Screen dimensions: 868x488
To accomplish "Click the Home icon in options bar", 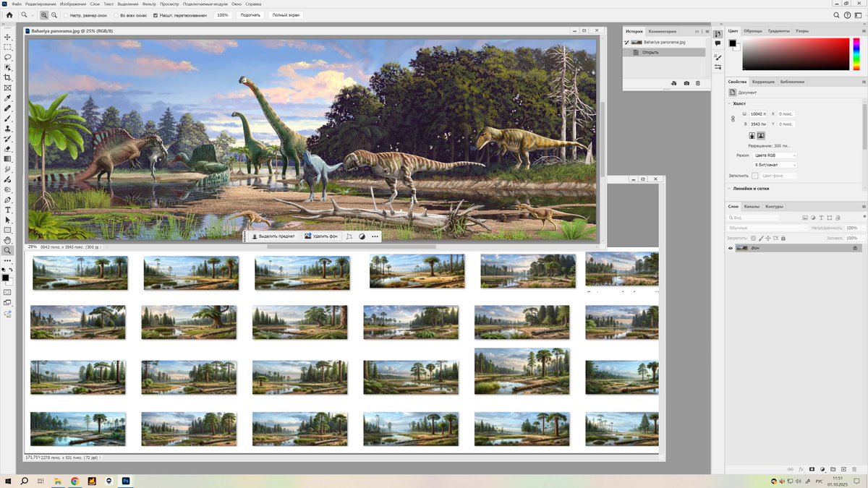I will (9, 14).
